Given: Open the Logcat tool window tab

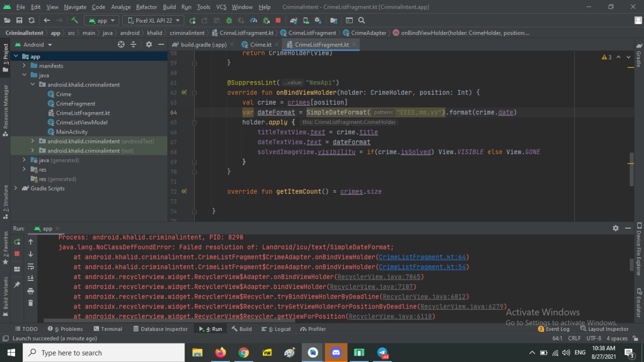Looking at the screenshot, I should click(276, 329).
